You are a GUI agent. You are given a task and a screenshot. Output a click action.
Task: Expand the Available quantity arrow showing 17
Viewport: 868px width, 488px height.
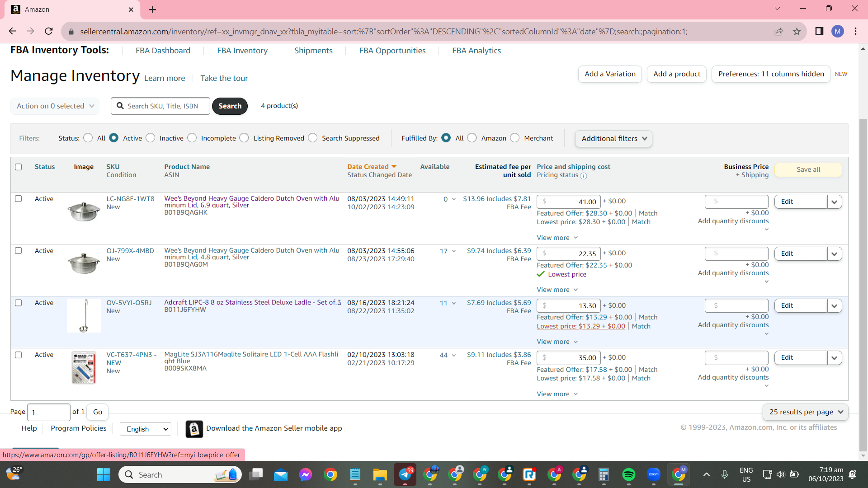pos(454,251)
